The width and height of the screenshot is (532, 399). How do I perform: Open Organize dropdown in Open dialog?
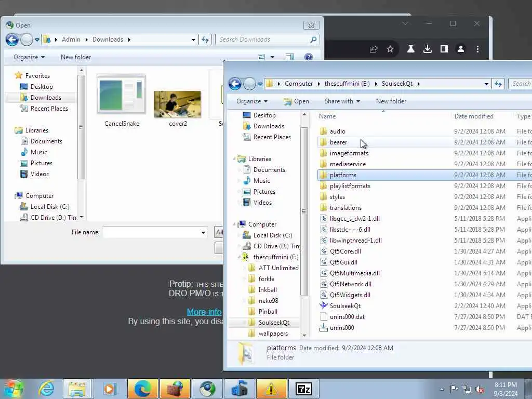click(29, 57)
